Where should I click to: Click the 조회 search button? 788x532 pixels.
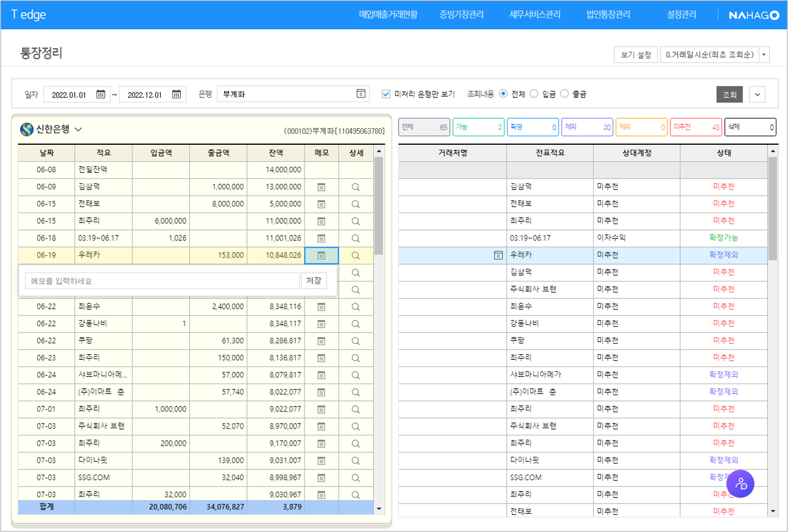(729, 94)
